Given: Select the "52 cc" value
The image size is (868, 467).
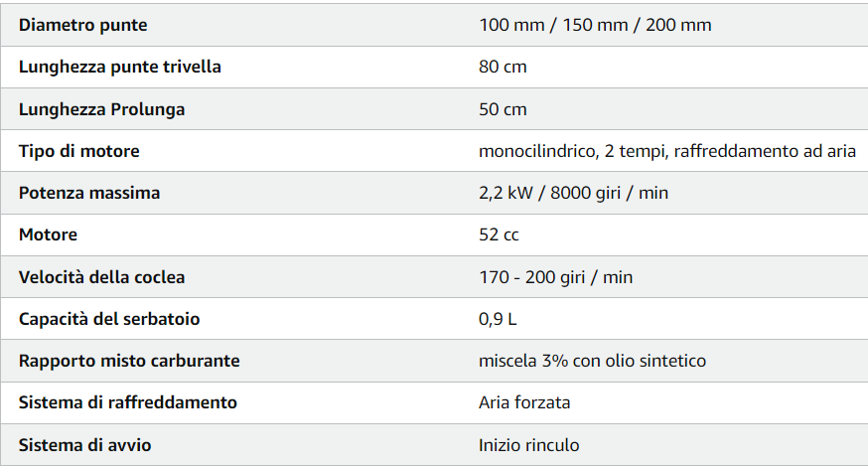Looking at the screenshot, I should [x=499, y=234].
